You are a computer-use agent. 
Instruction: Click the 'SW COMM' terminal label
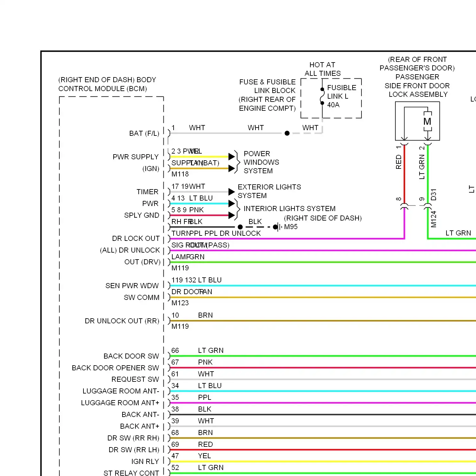click(142, 297)
